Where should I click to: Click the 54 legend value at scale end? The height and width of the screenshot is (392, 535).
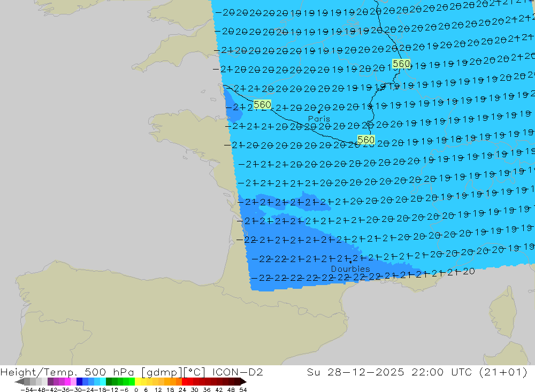(243, 390)
